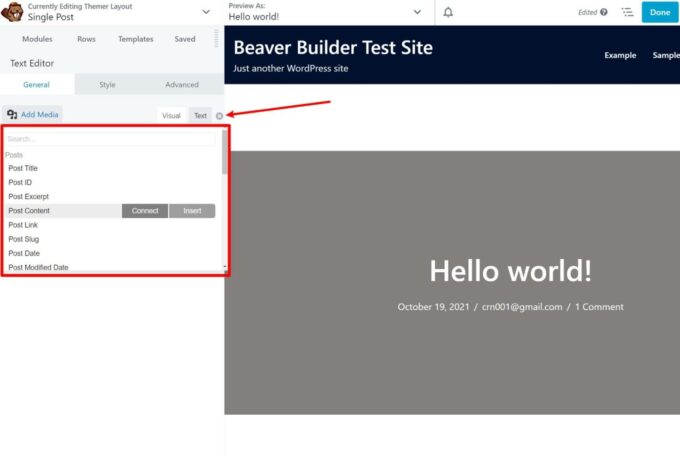680x456 pixels.
Task: Click the field connection plus icon
Action: click(x=219, y=116)
